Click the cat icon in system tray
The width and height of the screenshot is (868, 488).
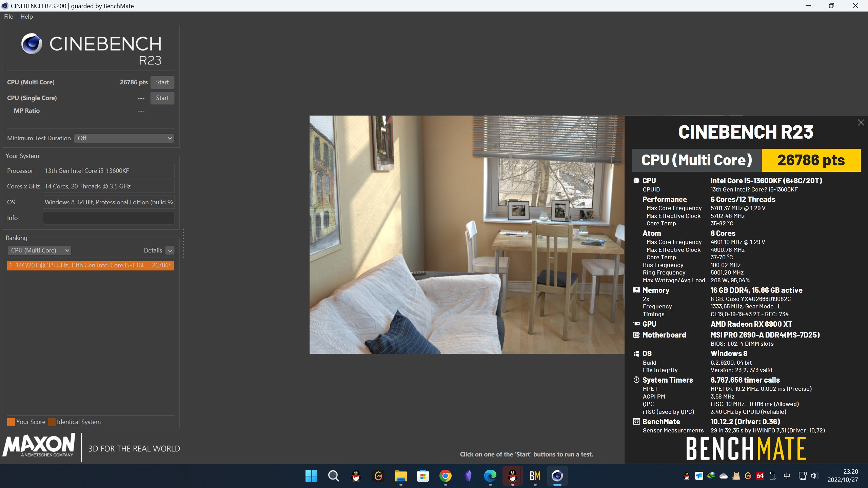(736, 476)
